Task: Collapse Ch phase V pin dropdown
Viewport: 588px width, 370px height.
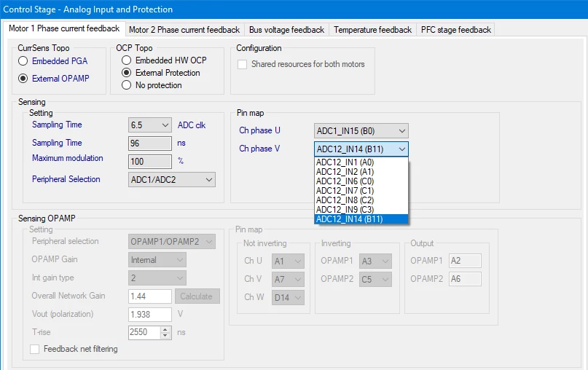Action: coord(361,149)
